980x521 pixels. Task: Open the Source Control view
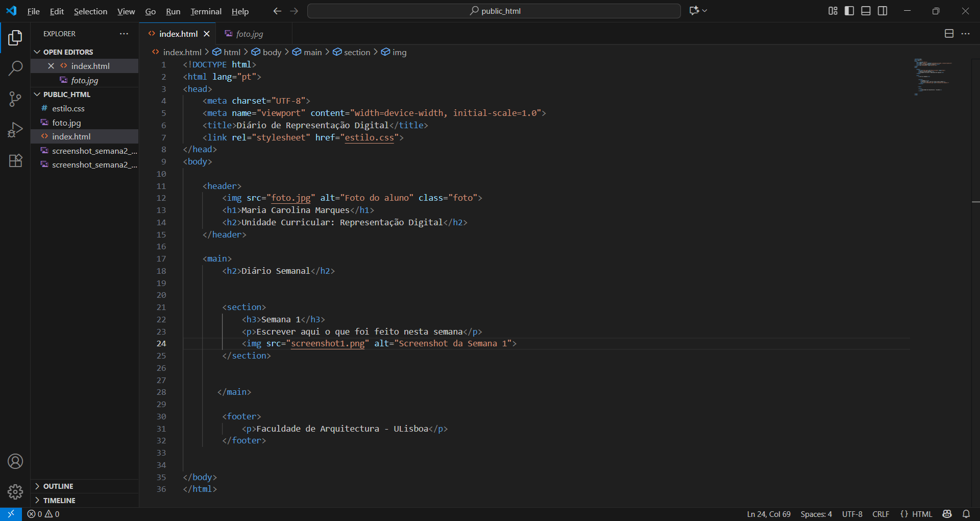(x=15, y=99)
